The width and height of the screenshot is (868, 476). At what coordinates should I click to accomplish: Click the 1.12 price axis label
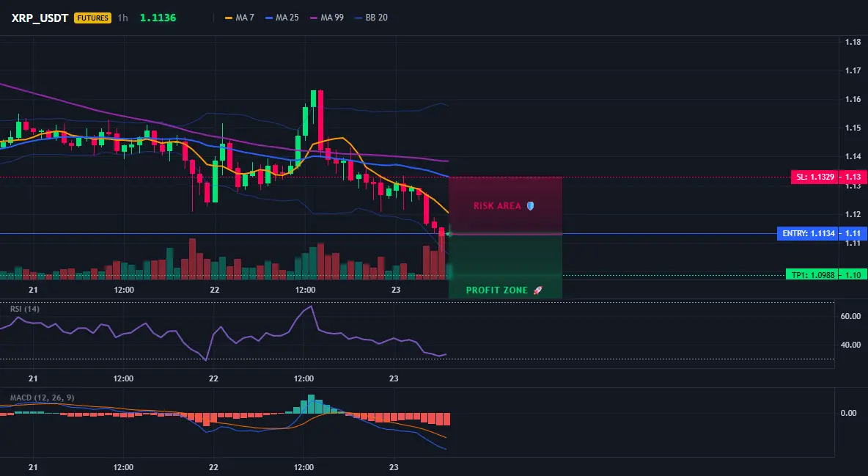point(853,214)
